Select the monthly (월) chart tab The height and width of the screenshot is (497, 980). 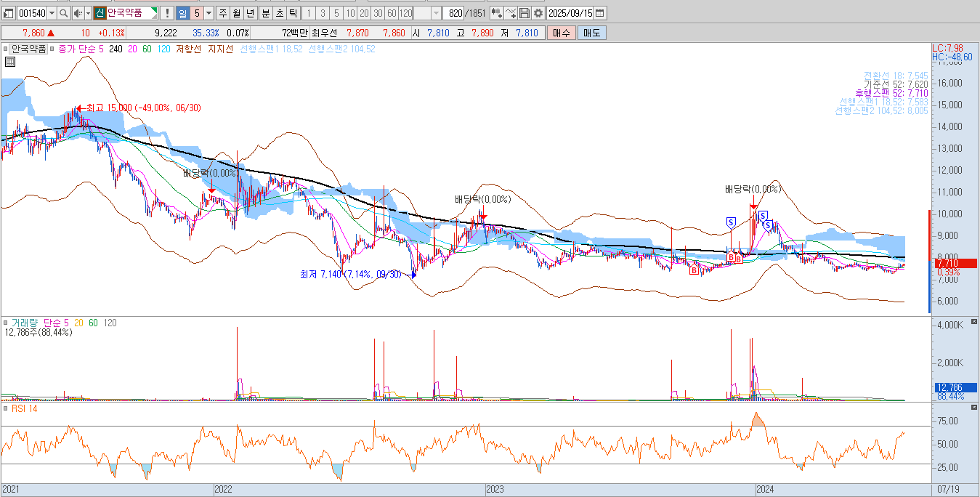(236, 13)
